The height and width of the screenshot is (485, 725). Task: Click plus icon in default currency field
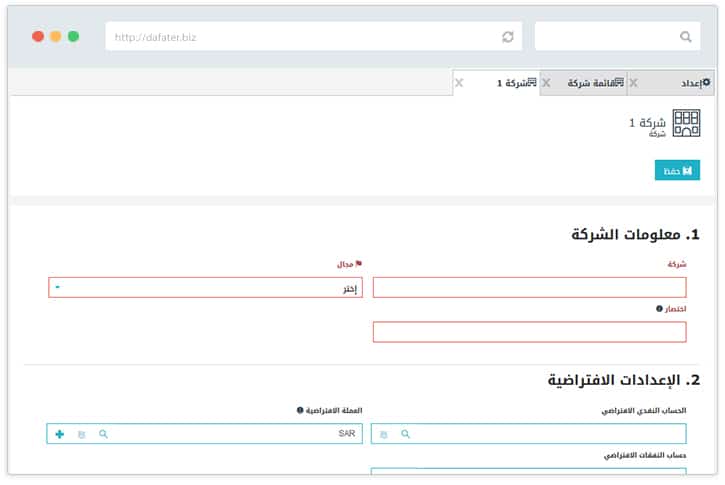tap(59, 434)
